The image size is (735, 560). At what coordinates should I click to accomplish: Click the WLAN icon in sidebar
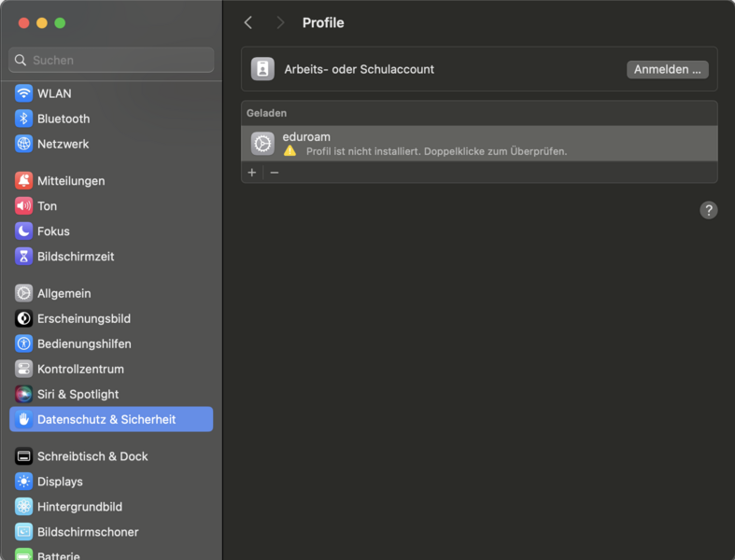[x=23, y=93]
